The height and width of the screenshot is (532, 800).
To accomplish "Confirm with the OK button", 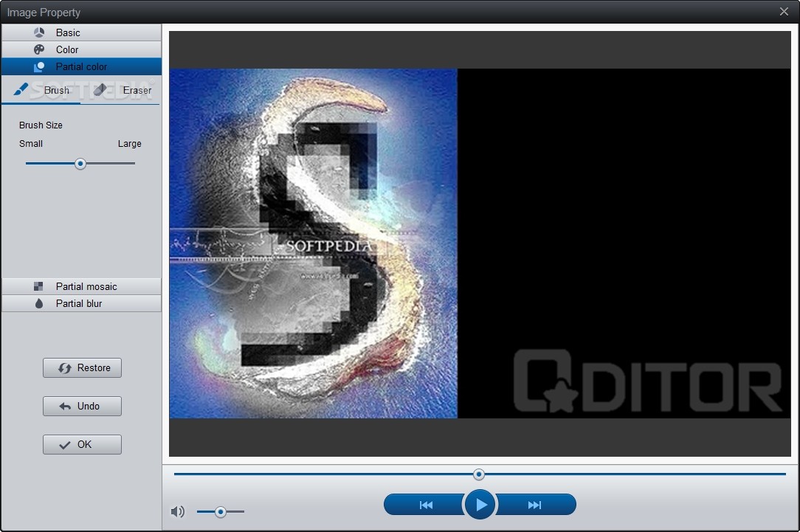I will [x=82, y=444].
